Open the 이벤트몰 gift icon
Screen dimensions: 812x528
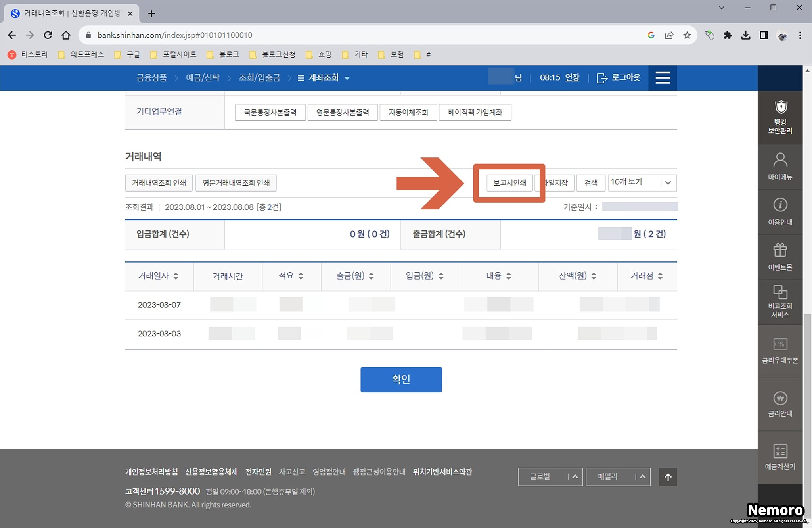780,251
